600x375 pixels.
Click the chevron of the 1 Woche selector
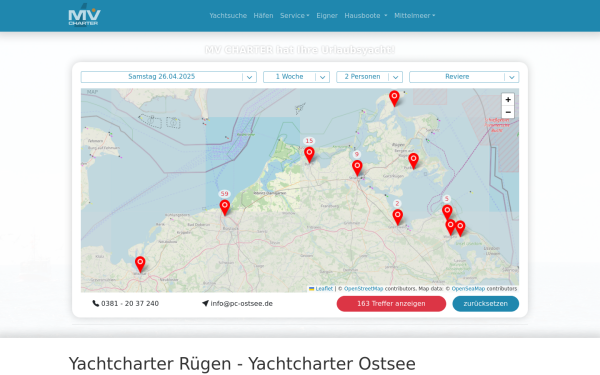[323, 77]
